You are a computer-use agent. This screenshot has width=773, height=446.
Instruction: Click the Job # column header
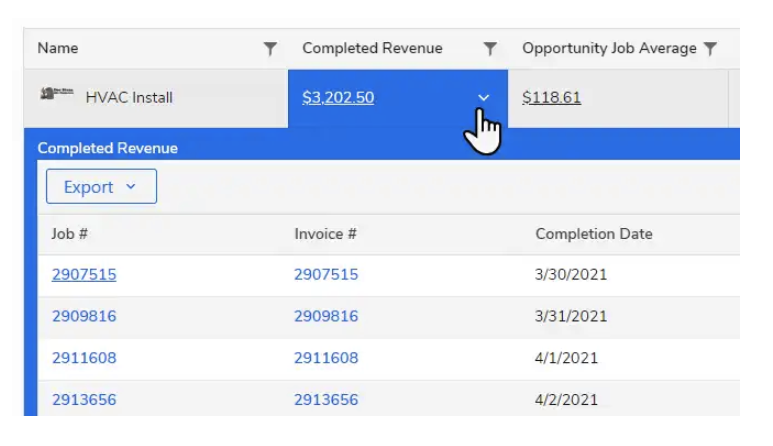click(x=70, y=234)
